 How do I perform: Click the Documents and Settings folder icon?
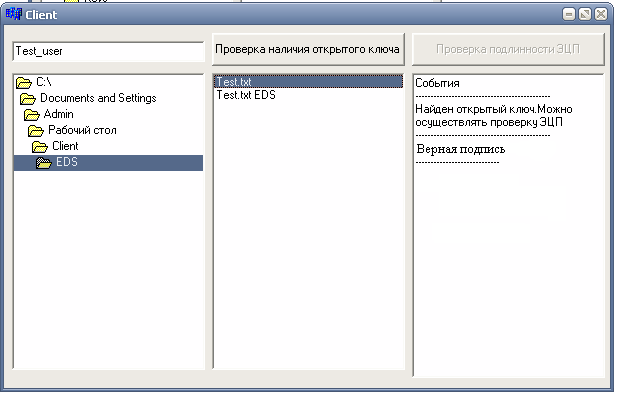click(28, 99)
